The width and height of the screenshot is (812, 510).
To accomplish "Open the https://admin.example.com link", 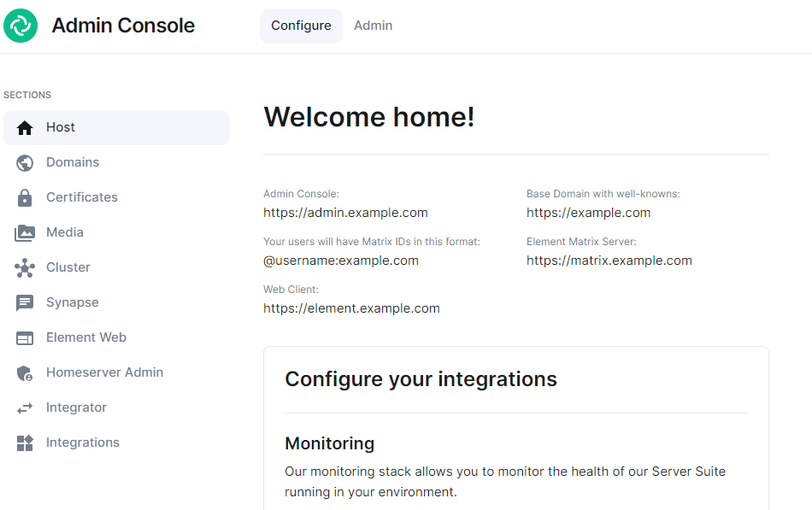I will pos(345,213).
